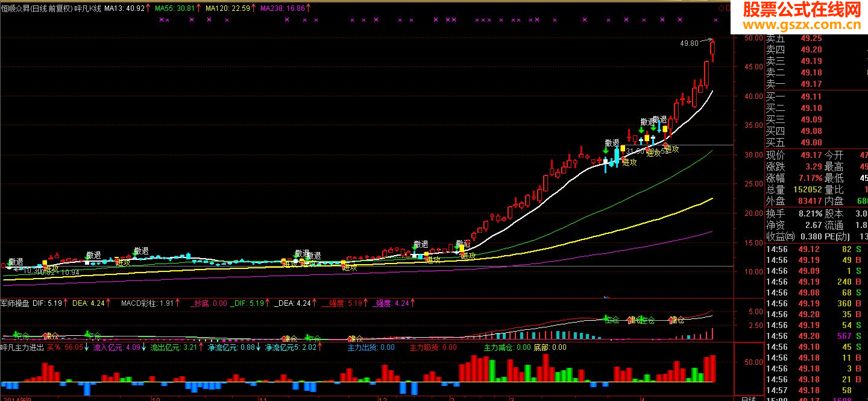Viewport: 868px width, 401px height.
Task: Click the 涨跌 3.29 quote value
Action: point(814,166)
